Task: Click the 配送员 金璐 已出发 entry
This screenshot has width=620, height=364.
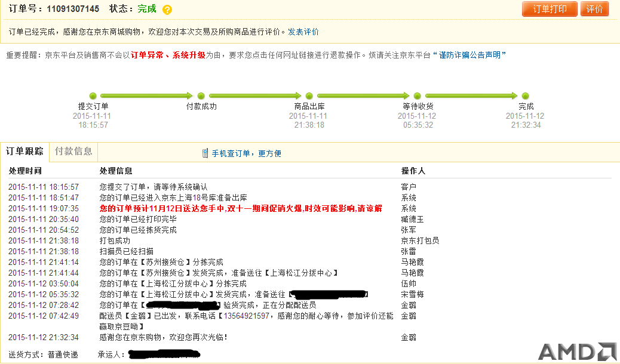Action: click(x=246, y=321)
